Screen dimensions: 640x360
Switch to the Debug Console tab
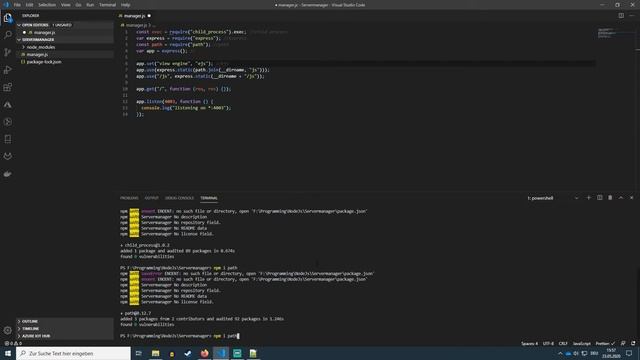[179, 198]
